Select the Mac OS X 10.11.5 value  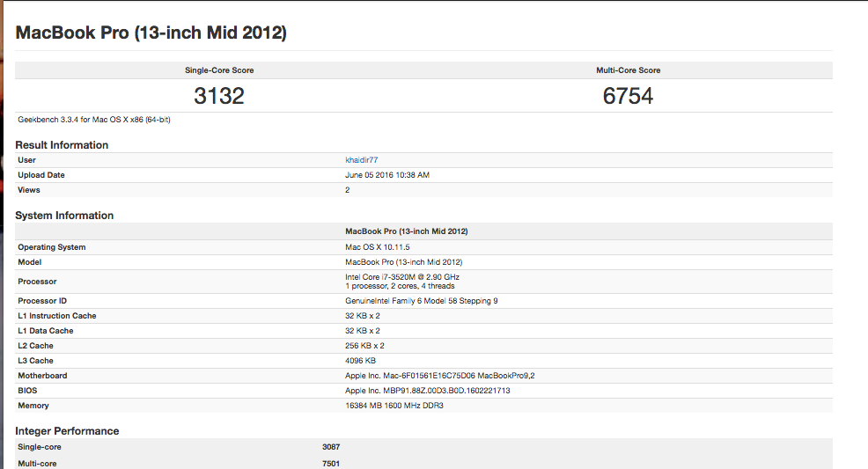[x=377, y=247]
